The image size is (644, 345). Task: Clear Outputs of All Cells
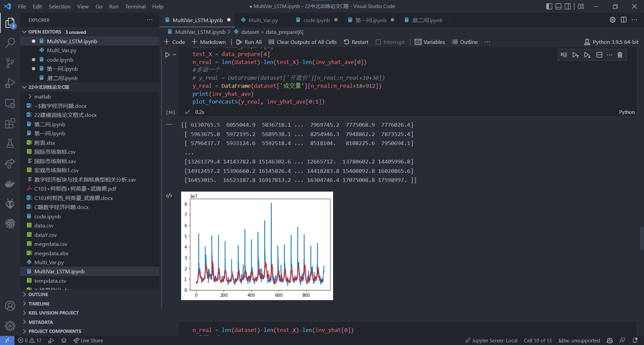click(303, 42)
